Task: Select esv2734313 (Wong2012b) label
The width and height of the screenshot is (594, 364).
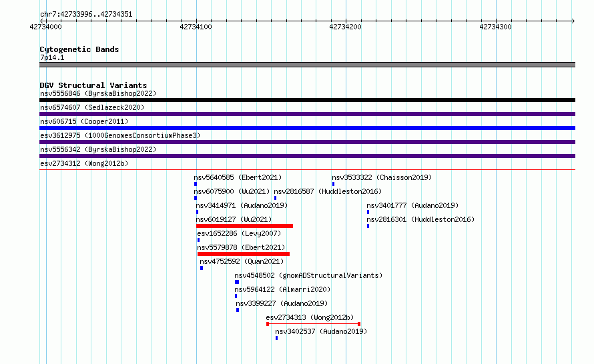Action: (x=310, y=317)
